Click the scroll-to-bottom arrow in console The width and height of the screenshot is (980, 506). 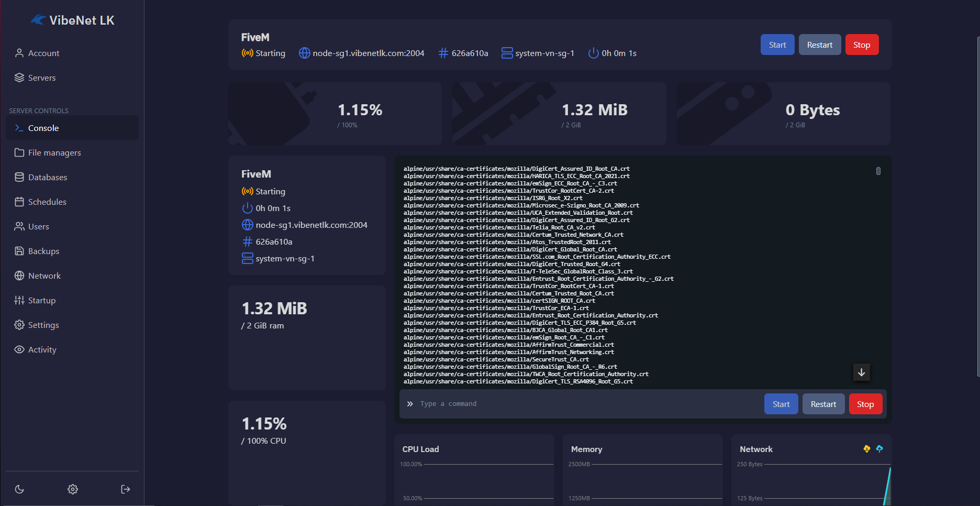tap(861, 372)
